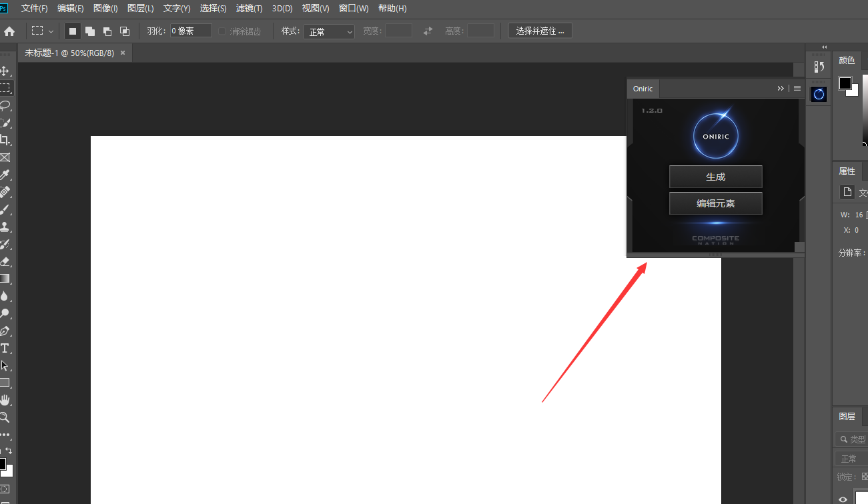
Task: Switch marquee mode to add to selection
Action: [x=89, y=30]
